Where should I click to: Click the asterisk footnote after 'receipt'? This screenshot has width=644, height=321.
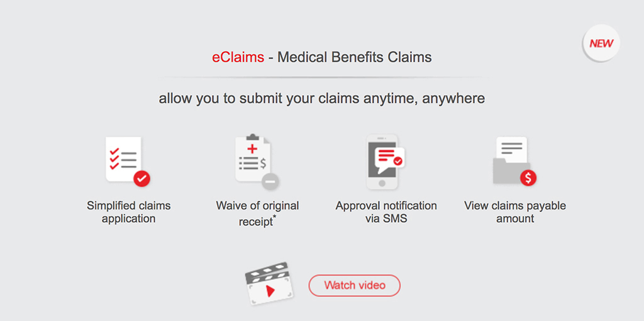pyautogui.click(x=275, y=217)
